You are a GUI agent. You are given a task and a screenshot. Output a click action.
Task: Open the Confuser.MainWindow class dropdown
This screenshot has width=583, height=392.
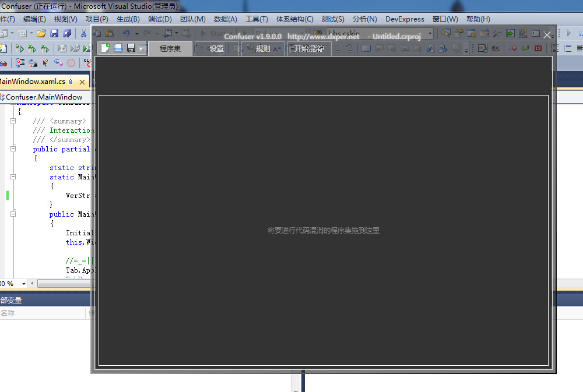(45, 97)
